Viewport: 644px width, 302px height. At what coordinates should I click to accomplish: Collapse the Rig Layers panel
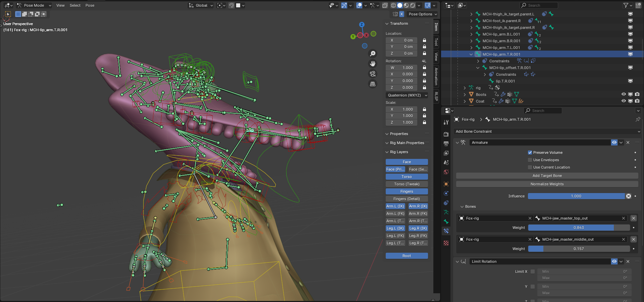click(387, 152)
